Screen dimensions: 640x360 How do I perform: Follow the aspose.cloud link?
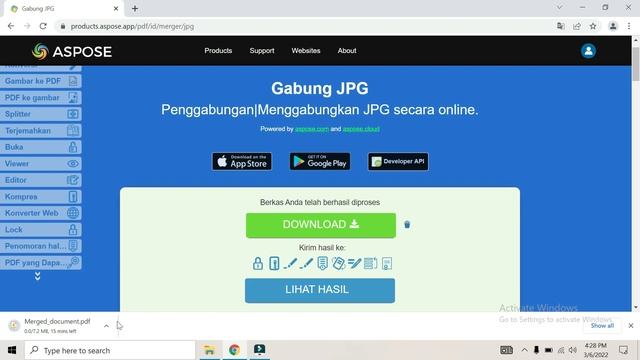[x=361, y=129]
